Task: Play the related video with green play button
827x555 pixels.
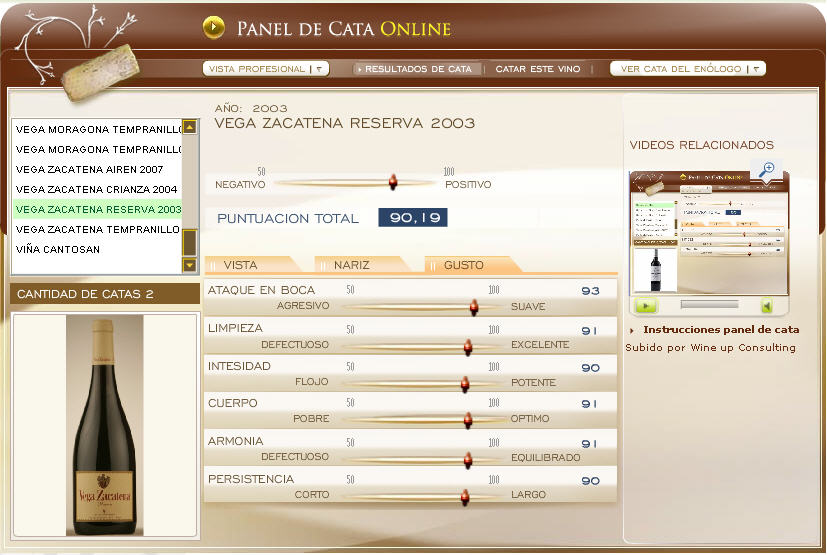Action: pyautogui.click(x=645, y=305)
